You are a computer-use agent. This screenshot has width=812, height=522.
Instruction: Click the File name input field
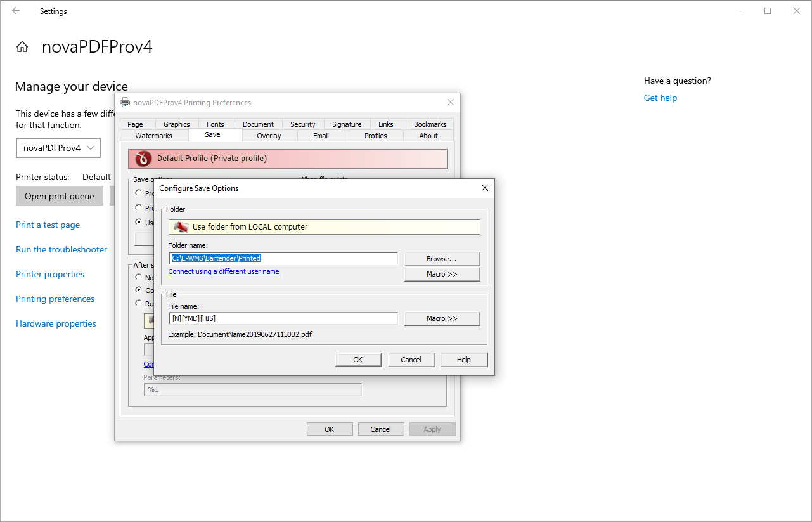click(x=283, y=318)
